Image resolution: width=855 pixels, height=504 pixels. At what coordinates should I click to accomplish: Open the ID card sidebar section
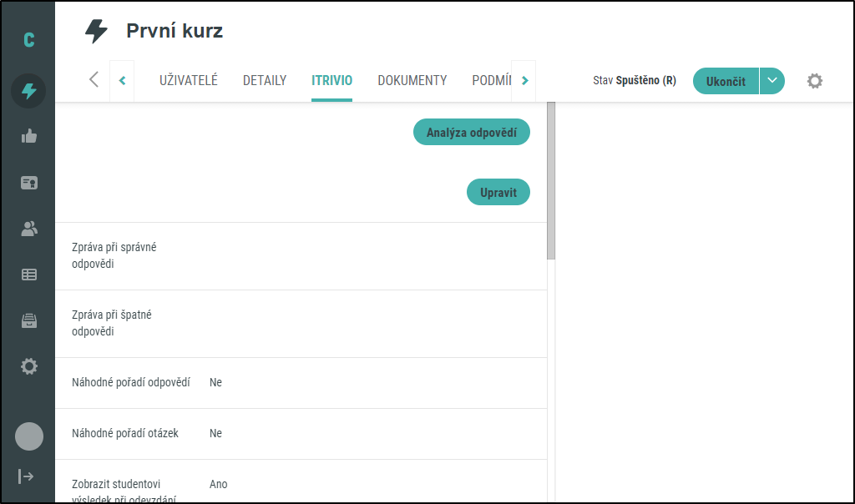tap(28, 183)
